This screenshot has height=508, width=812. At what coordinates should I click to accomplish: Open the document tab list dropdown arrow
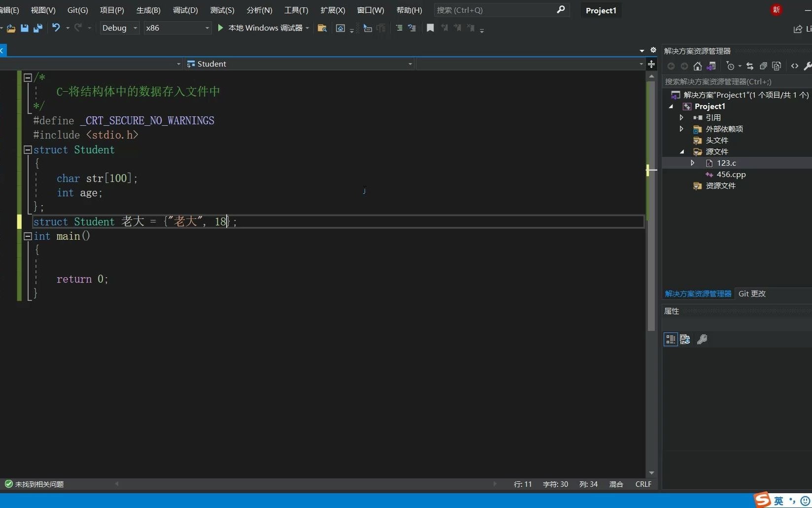tap(642, 51)
